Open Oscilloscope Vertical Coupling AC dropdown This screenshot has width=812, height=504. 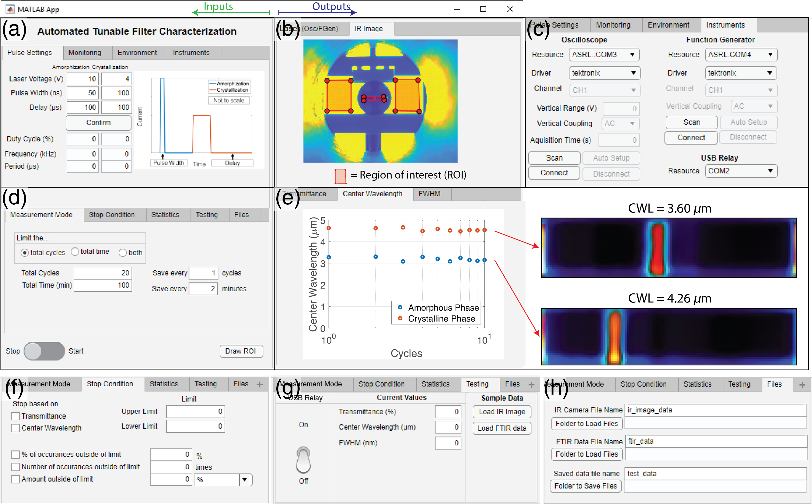click(x=620, y=124)
